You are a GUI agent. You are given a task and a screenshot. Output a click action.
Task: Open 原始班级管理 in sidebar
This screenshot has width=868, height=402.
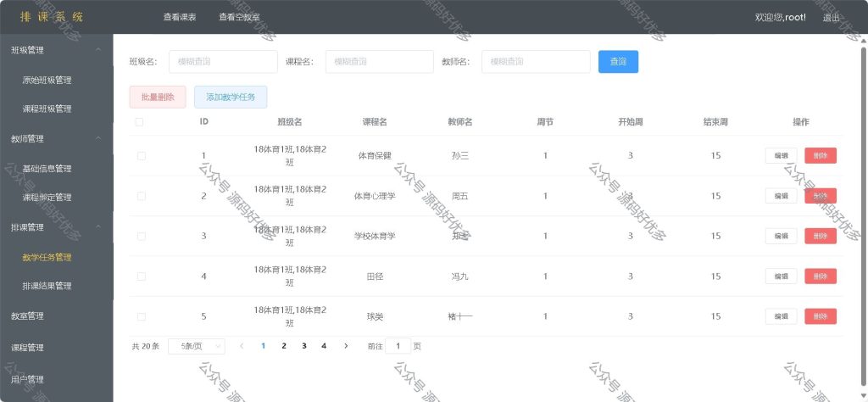click(x=47, y=80)
